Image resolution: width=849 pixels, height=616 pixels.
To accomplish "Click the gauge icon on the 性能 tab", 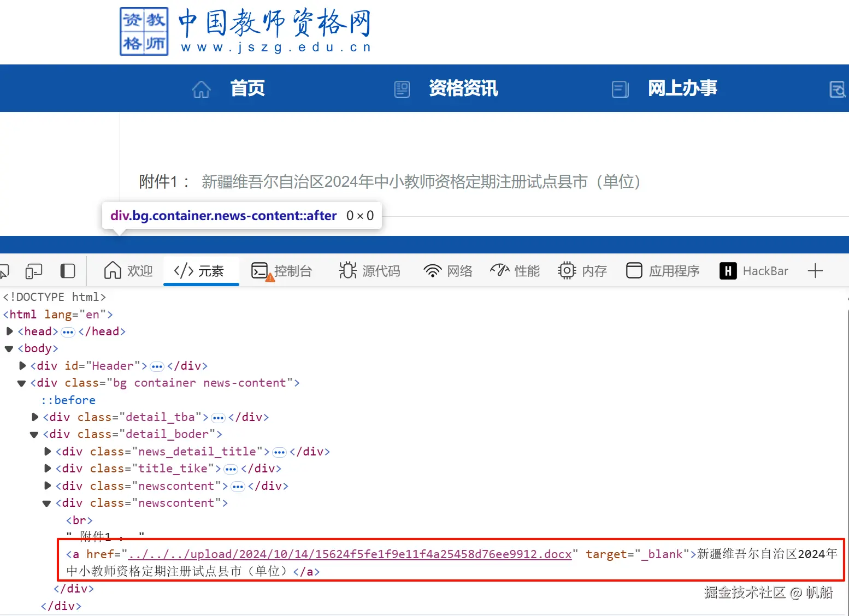I will click(500, 270).
